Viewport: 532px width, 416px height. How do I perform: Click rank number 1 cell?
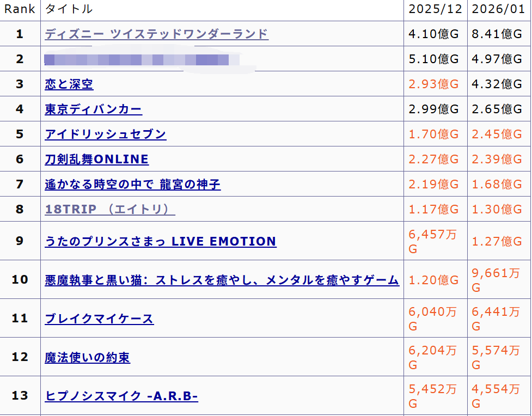[x=20, y=34]
